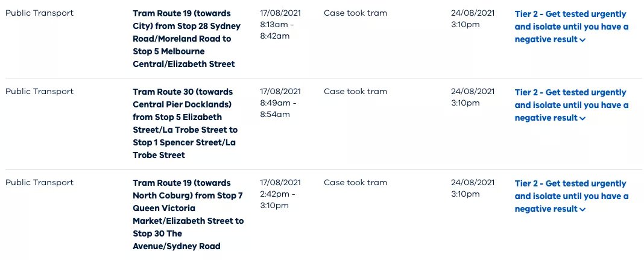
Task: Click second row's Public Transport label
Action: click(39, 91)
